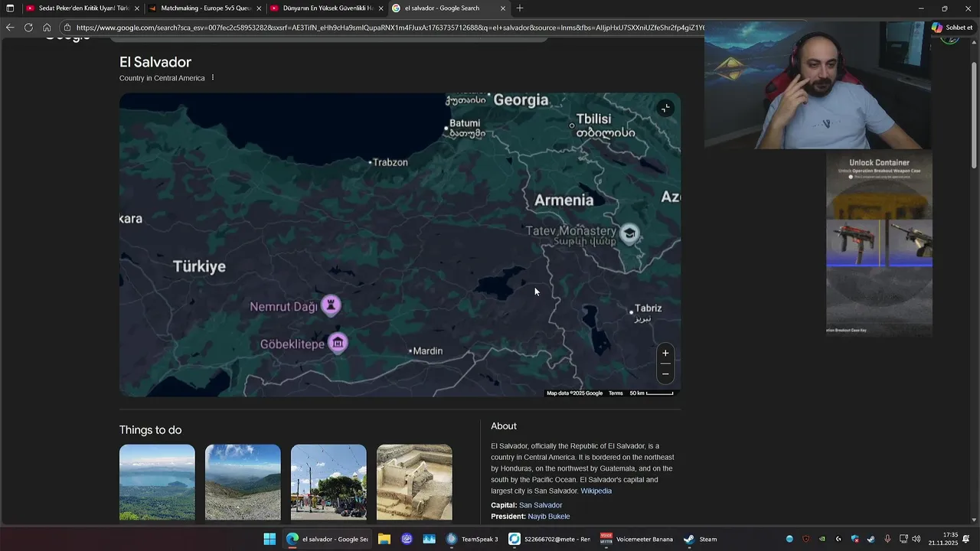Click the Tatev Monastery map marker

click(x=629, y=234)
